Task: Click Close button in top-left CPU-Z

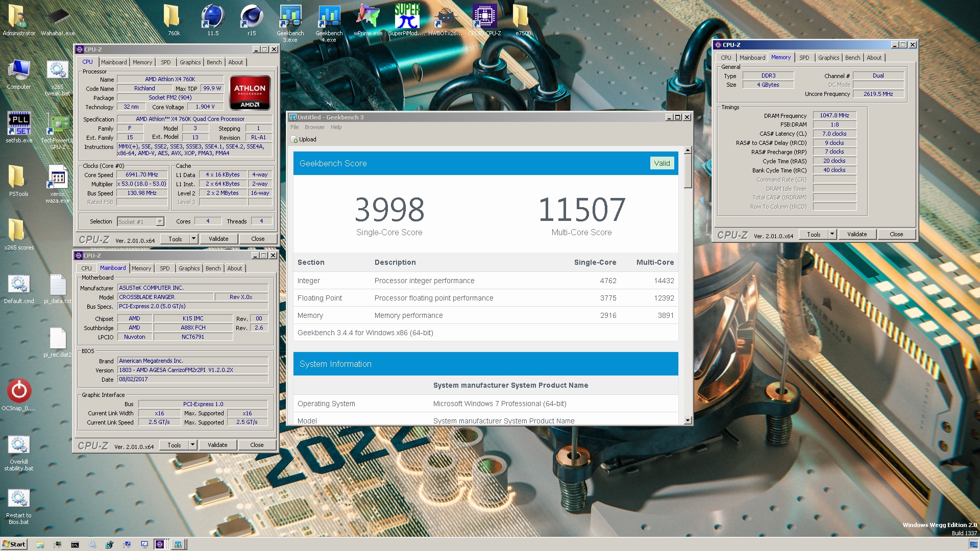Action: point(258,239)
